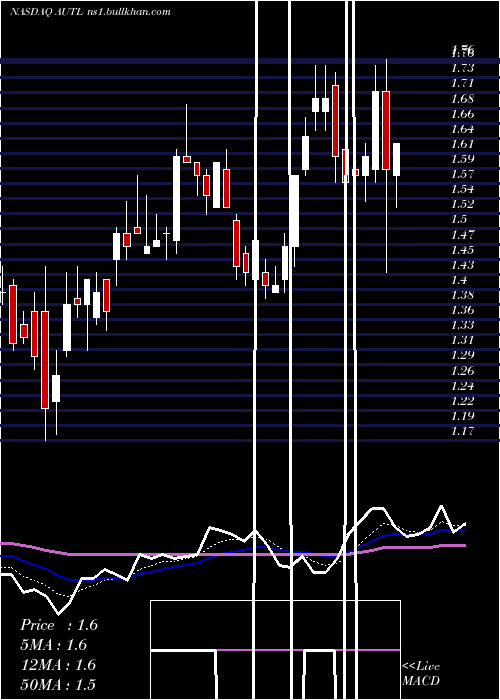This screenshot has width=500, height=700.
Task: Click the Price : 1.6 readout
Action: coord(59,625)
